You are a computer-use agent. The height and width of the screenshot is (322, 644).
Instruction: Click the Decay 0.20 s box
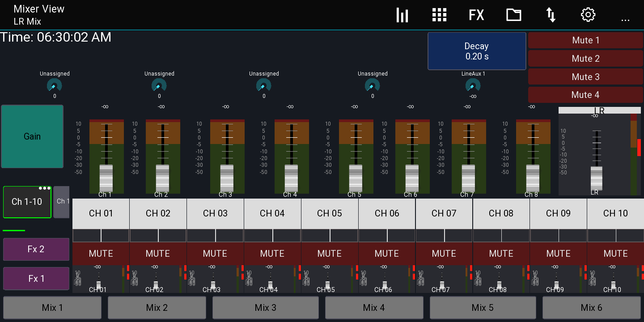tap(477, 51)
